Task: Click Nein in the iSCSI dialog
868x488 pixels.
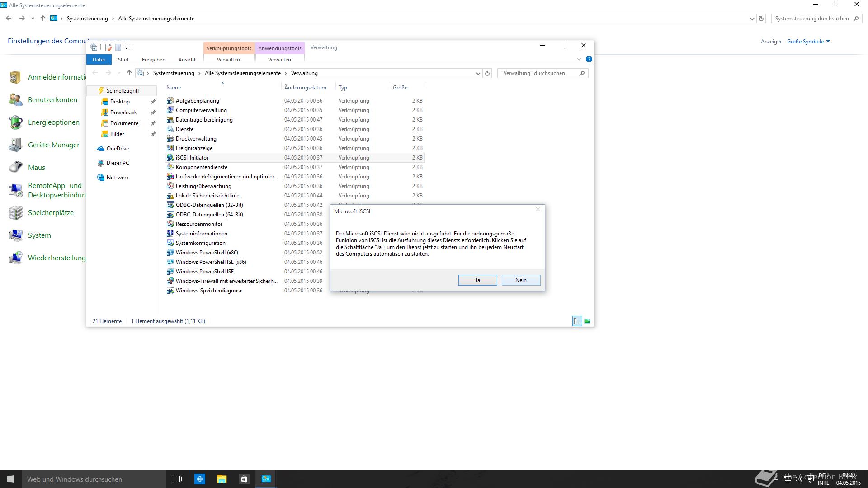Action: pyautogui.click(x=521, y=280)
